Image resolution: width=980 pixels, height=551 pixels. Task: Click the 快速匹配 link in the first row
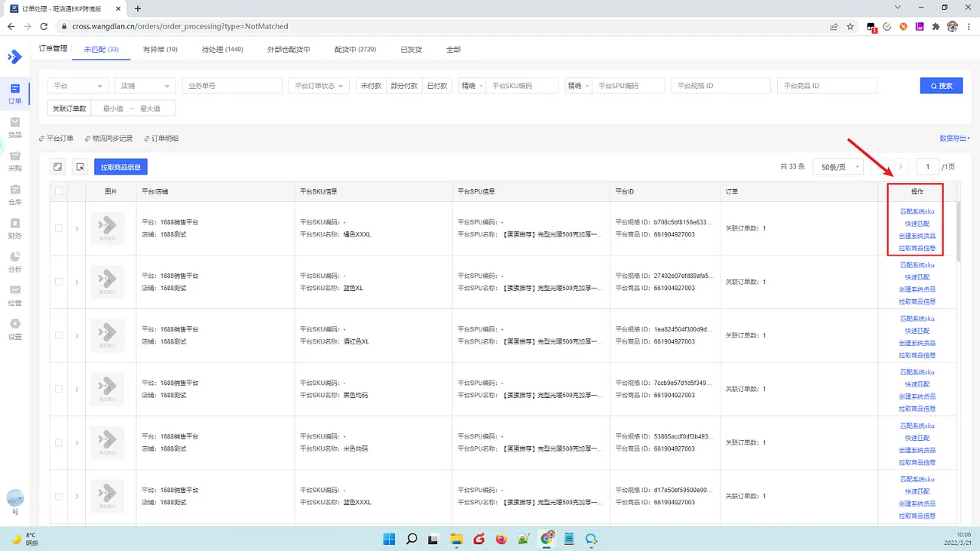[916, 224]
